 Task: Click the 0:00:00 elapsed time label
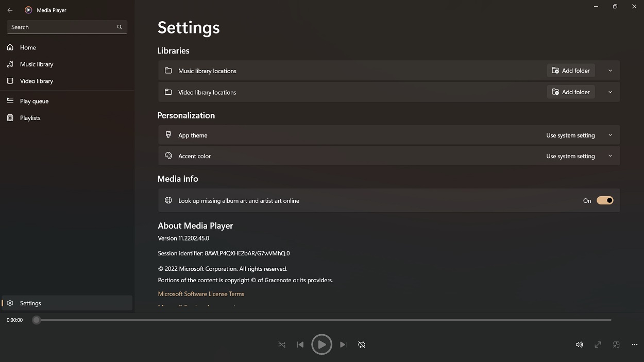[x=14, y=320]
